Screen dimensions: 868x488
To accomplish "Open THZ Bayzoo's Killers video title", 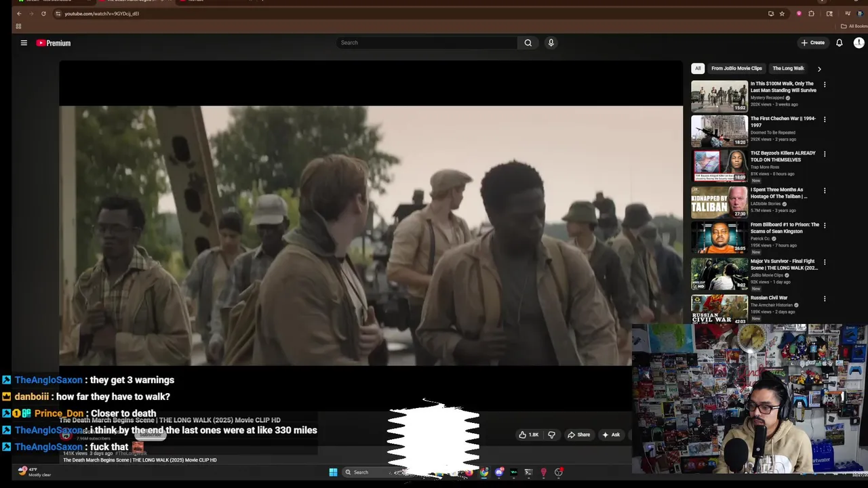I will 783,157.
